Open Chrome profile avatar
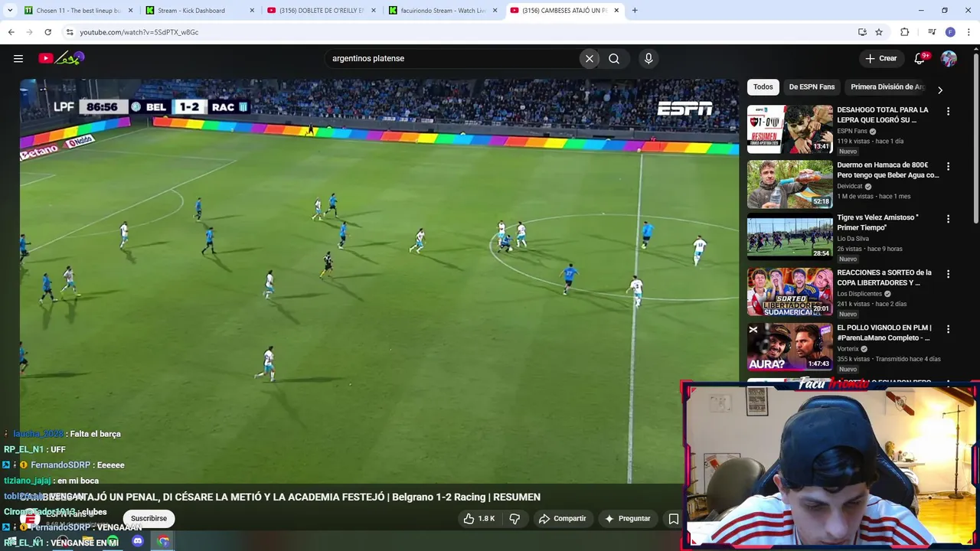The width and height of the screenshot is (980, 551). [x=950, y=32]
